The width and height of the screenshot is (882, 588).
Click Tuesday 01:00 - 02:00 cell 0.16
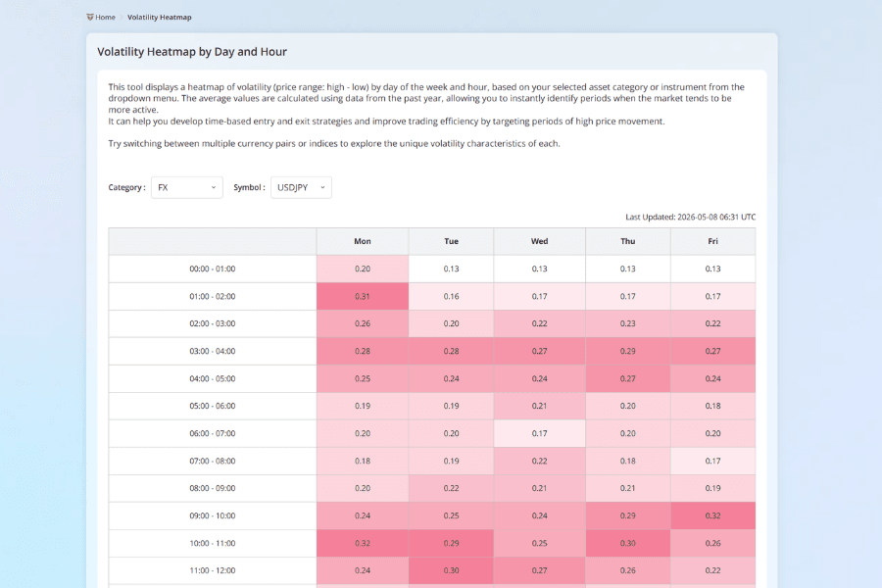(x=451, y=297)
